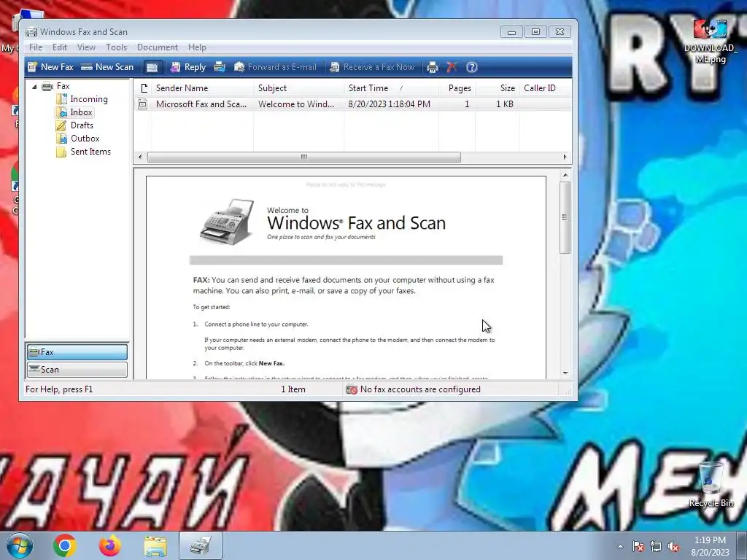Click the New Fax toolbar button
Image resolution: width=747 pixels, height=560 pixels.
[50, 67]
